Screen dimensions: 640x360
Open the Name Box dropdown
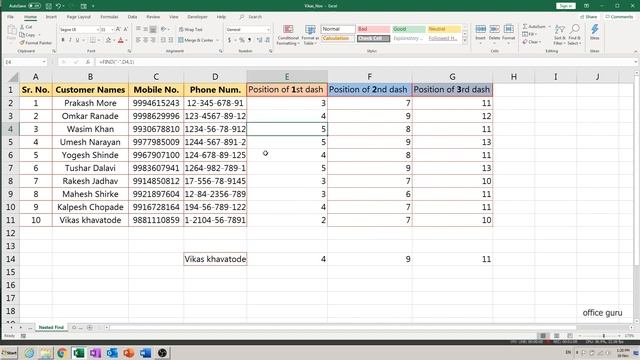(x=44, y=62)
